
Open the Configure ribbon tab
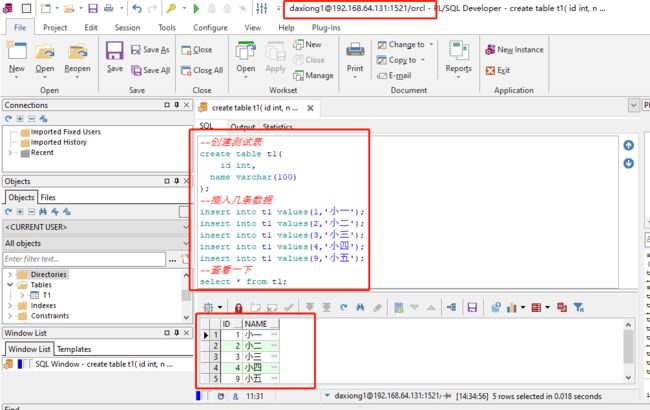coord(210,27)
